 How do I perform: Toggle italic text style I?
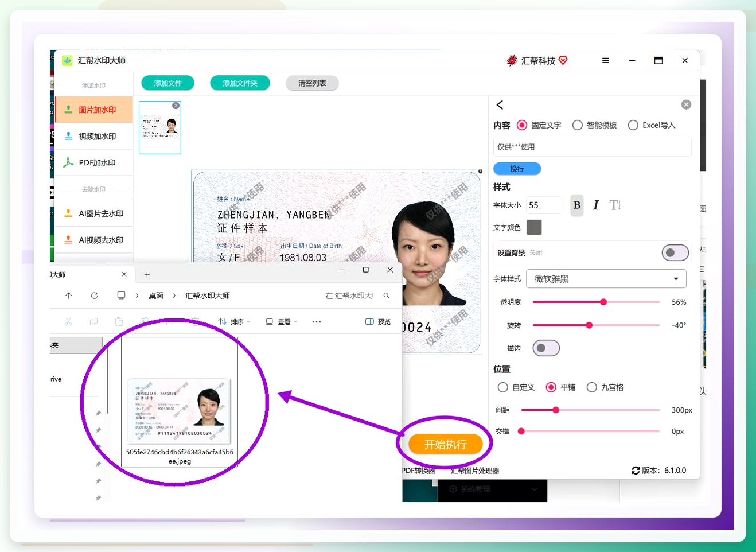coord(596,205)
